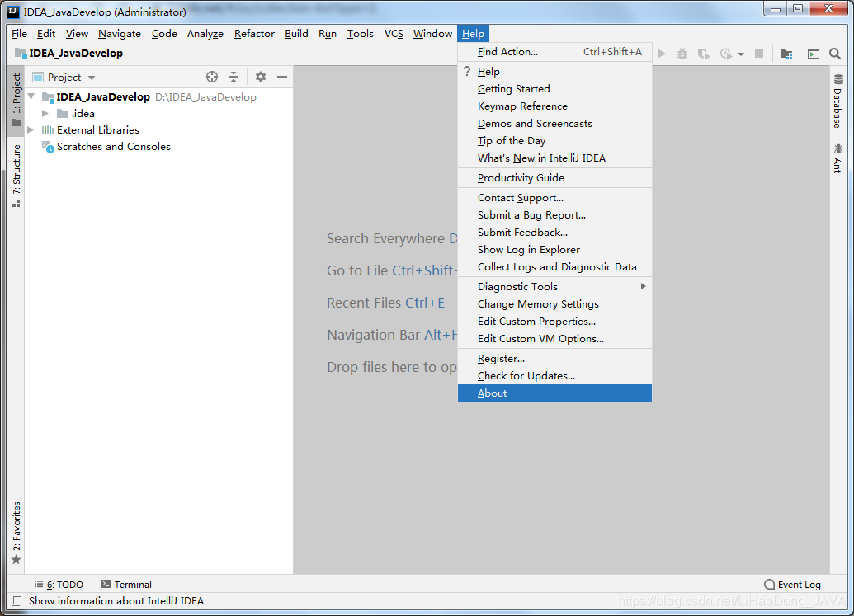The height and width of the screenshot is (616, 854).
Task: Open the Refactor menu
Action: point(254,34)
